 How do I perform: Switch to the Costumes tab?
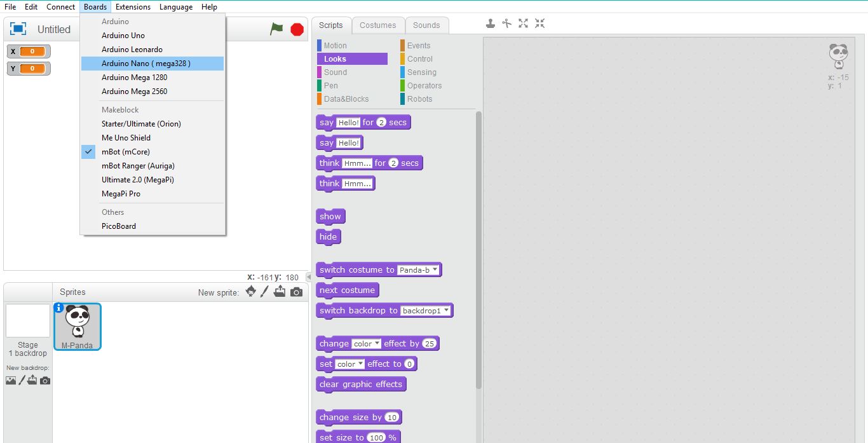377,25
